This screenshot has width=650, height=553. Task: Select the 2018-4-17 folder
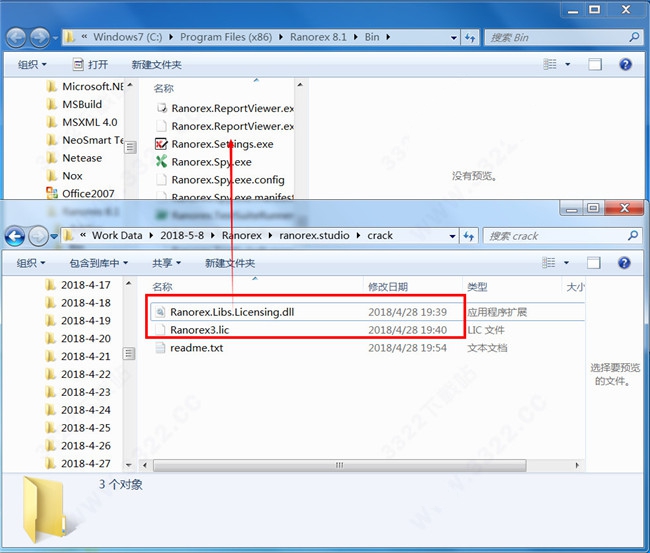[x=78, y=285]
